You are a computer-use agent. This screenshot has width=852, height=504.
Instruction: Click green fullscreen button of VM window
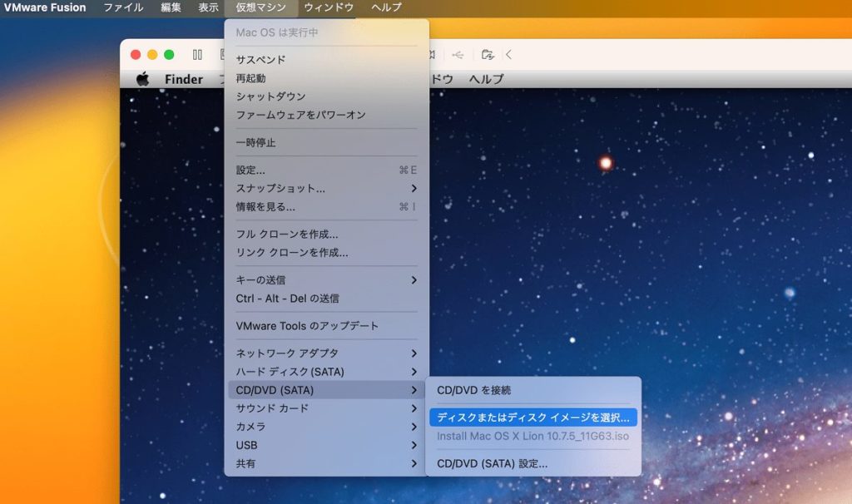169,54
